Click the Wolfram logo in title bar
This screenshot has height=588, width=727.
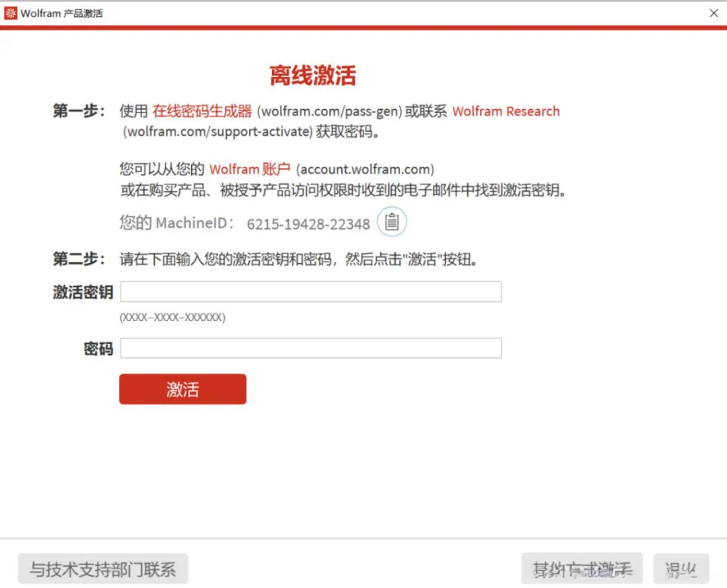click(x=10, y=13)
